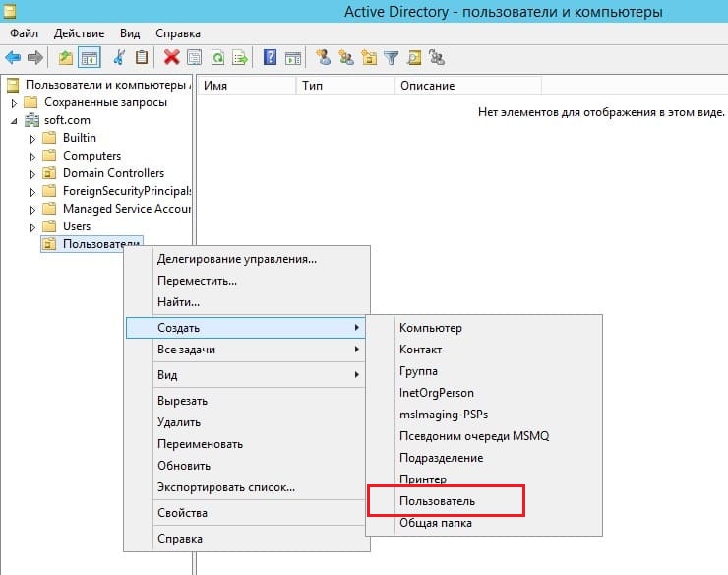Open Help question mark icon
Viewport: 728px width, 575px height.
(x=271, y=57)
